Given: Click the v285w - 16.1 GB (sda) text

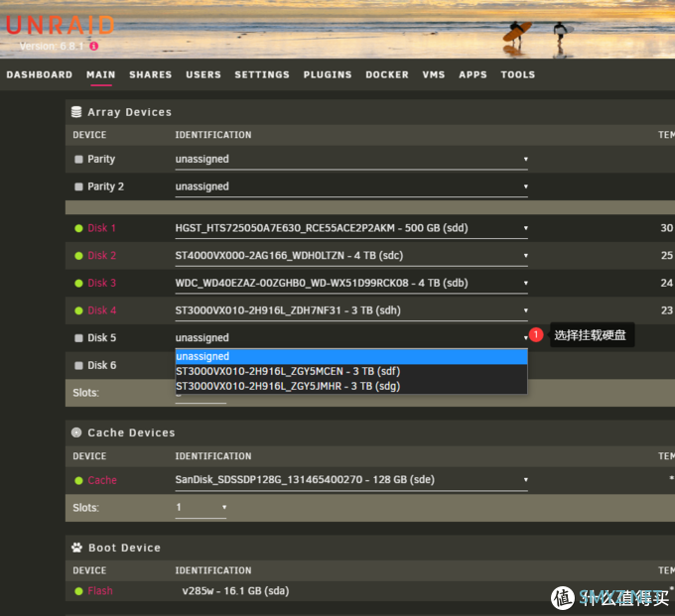Looking at the screenshot, I should [x=235, y=591].
